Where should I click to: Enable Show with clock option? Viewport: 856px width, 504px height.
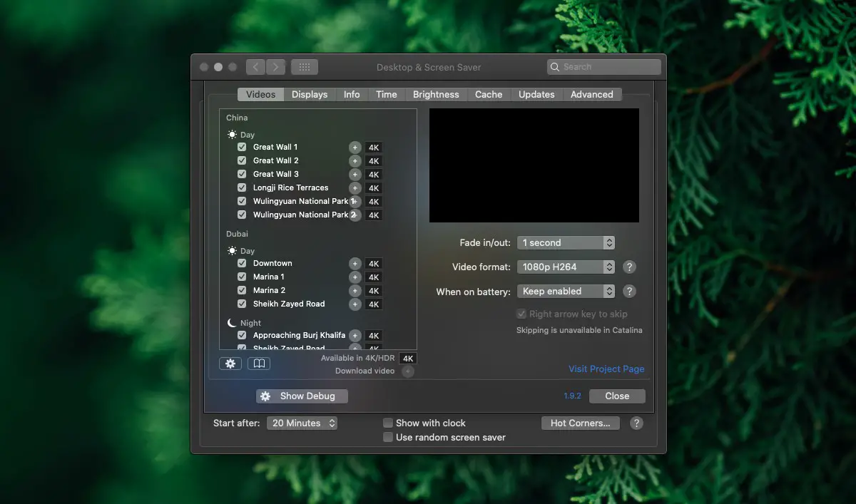388,423
